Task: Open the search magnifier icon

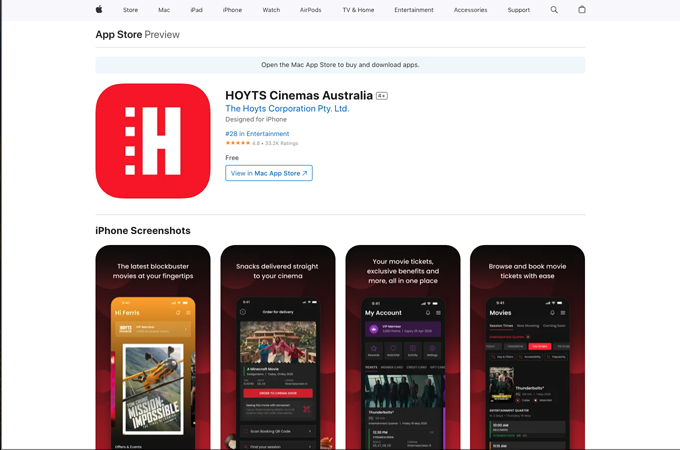Action: [554, 10]
